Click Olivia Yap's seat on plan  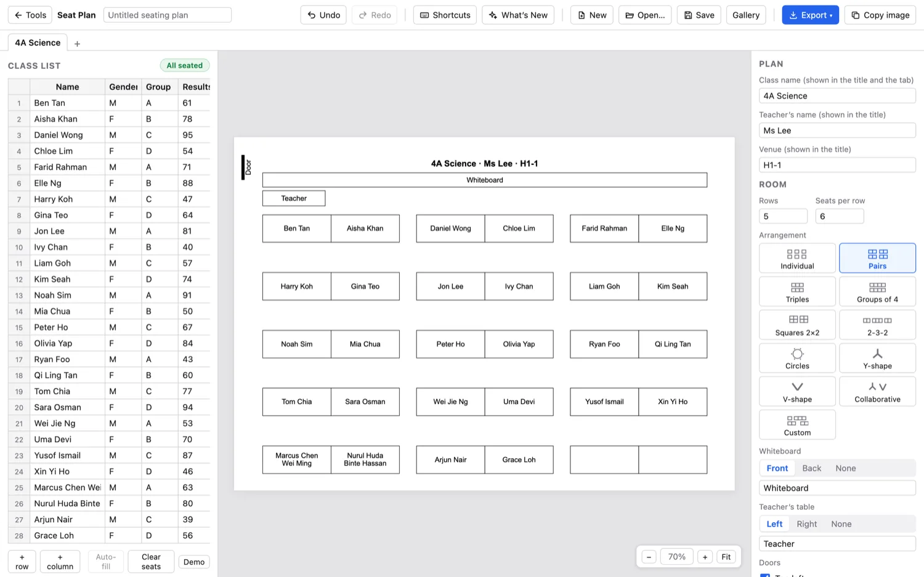coord(519,344)
